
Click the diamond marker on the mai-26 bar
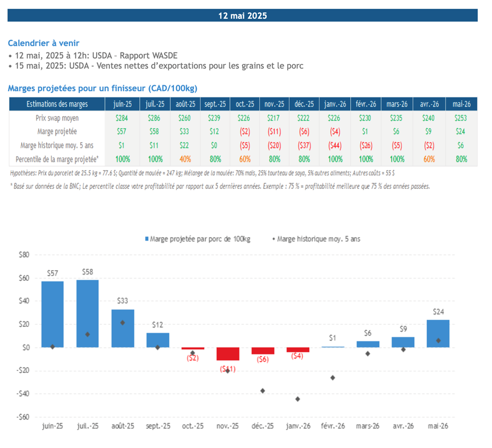[x=438, y=340]
